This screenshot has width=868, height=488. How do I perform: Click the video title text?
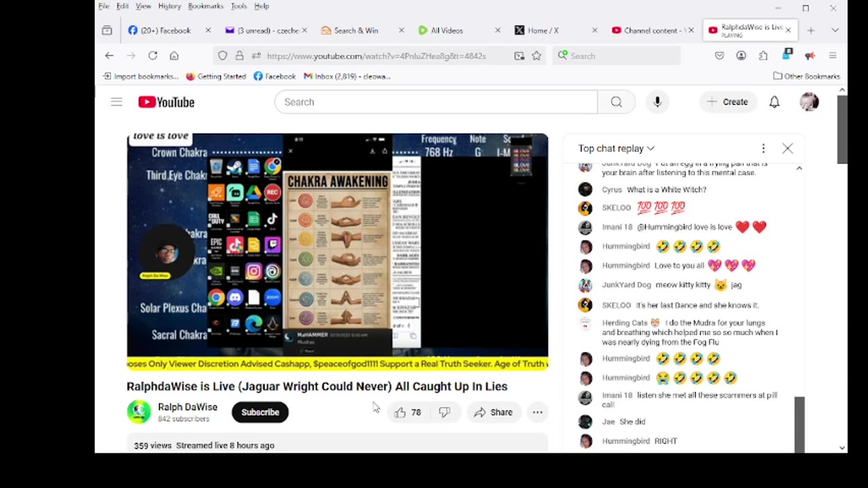coord(317,386)
